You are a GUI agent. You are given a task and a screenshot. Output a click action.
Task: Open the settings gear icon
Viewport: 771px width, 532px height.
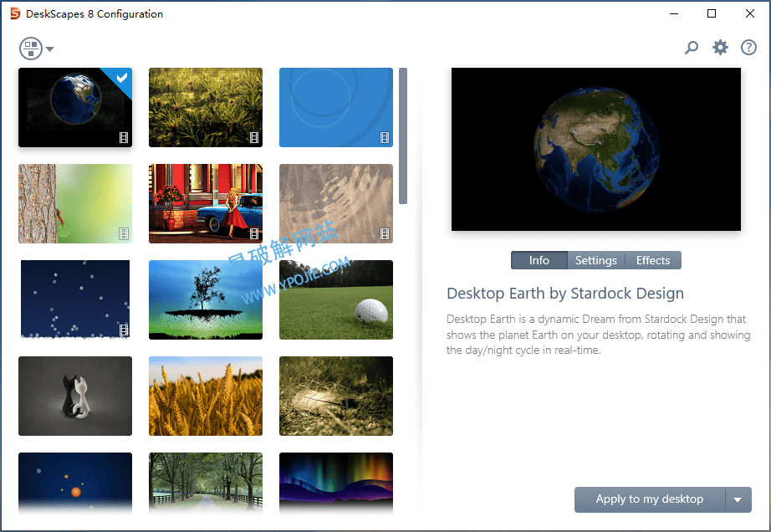pyautogui.click(x=720, y=48)
